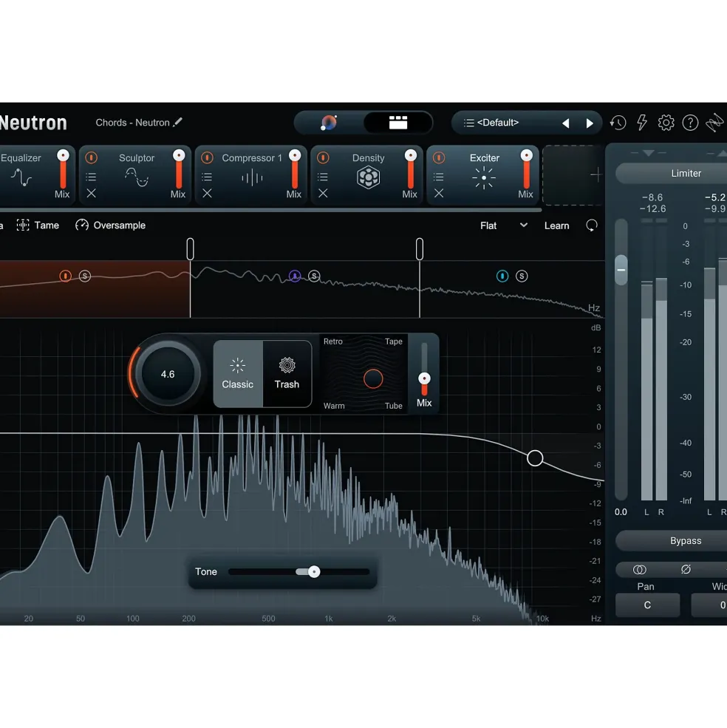Remove the Compressor 1 module with its X
The height and width of the screenshot is (728, 727).
207,193
